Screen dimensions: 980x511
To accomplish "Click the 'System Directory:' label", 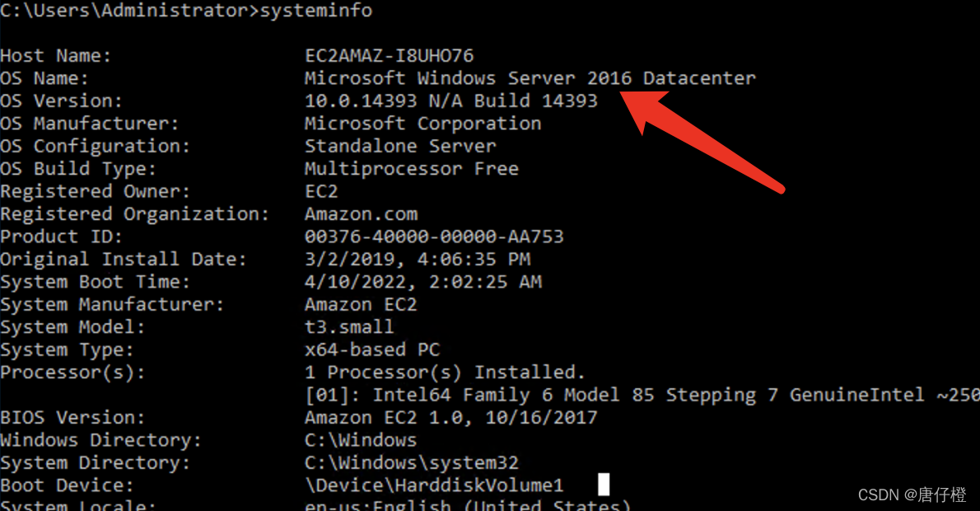I will [95, 462].
